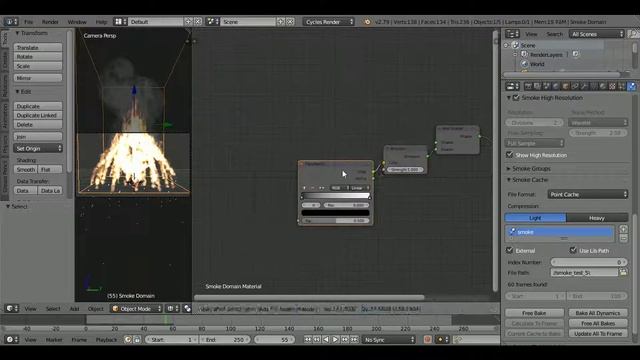Open Physics properties tab icon
The height and width of the screenshot is (360, 640).
631,86
